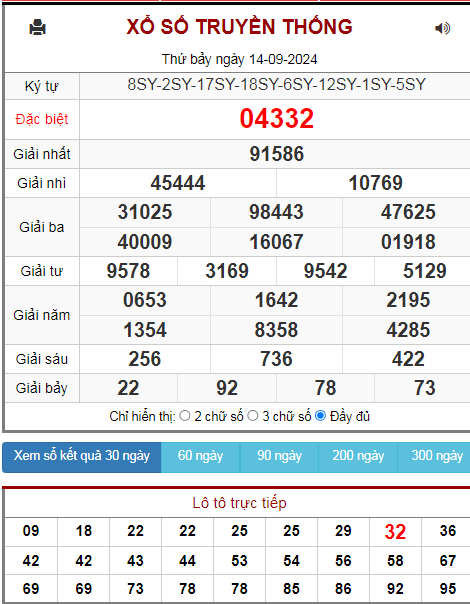Click the red 32 in Lô tô table
The height and width of the screenshot is (604, 470).
pyautogui.click(x=395, y=532)
